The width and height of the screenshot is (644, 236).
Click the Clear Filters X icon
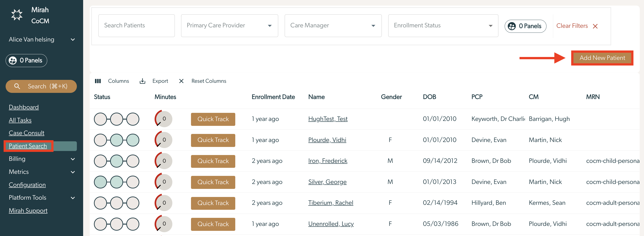[x=595, y=26]
